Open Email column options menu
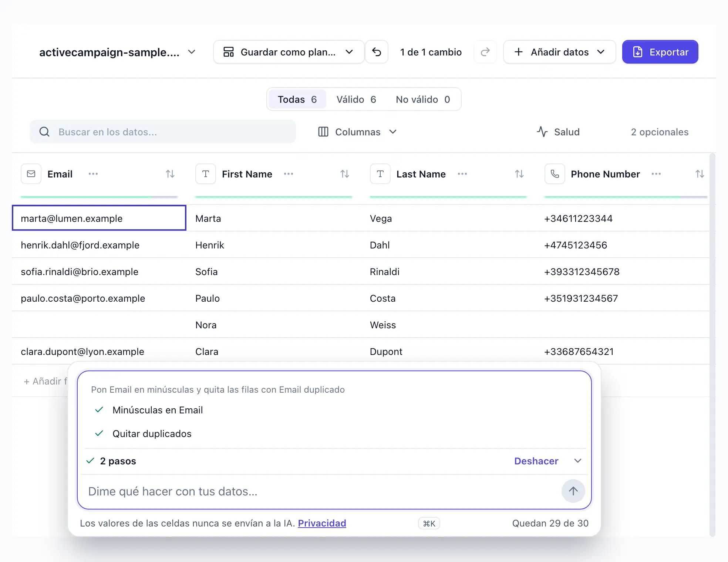Screen dimensions: 728x562 point(93,174)
